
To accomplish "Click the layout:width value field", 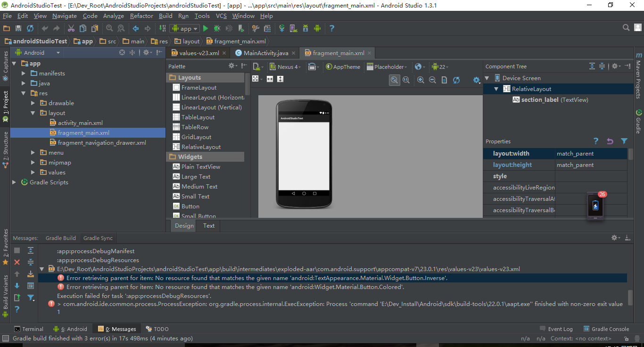I will [590, 154].
